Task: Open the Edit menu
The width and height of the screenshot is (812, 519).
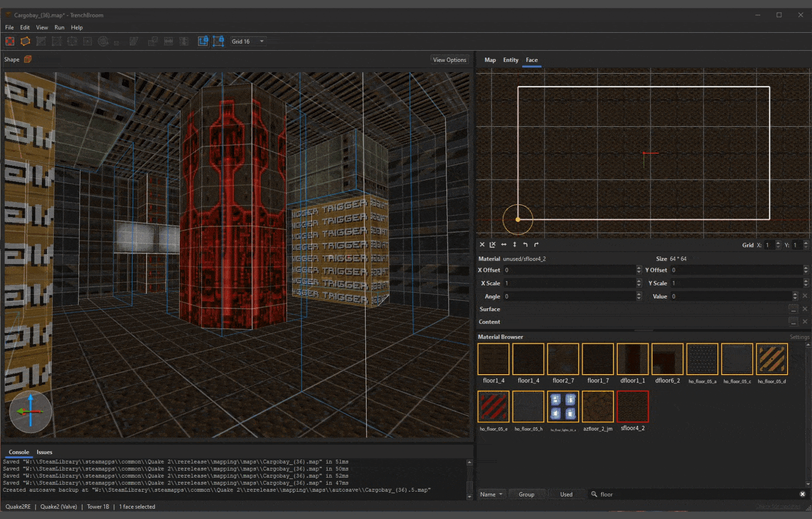Action: pos(25,28)
